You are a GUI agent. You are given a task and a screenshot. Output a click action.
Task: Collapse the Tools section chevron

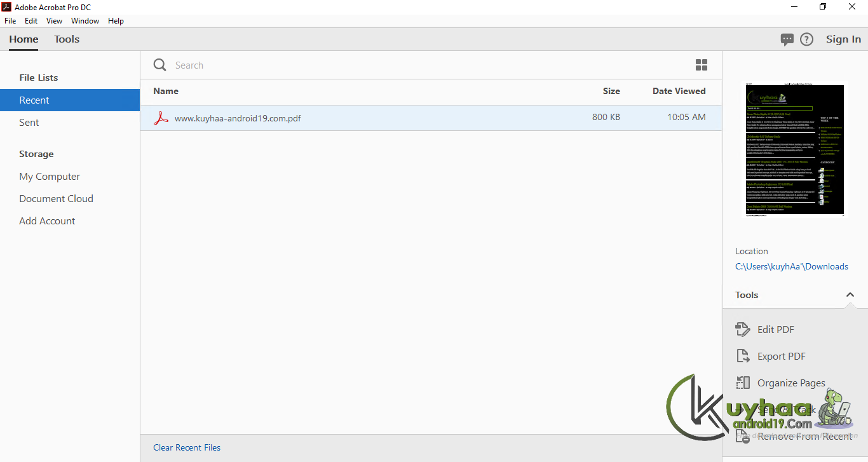pos(850,295)
